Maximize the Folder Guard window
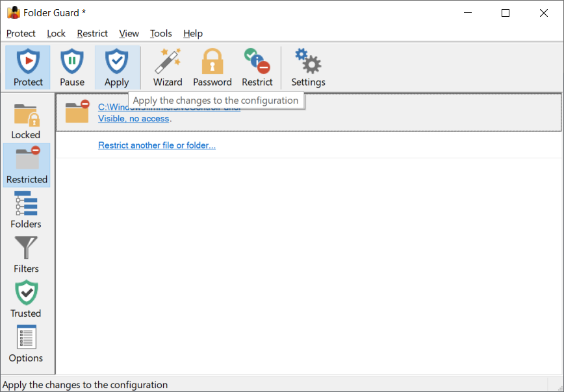Screen dimensions: 564x392 point(506,13)
